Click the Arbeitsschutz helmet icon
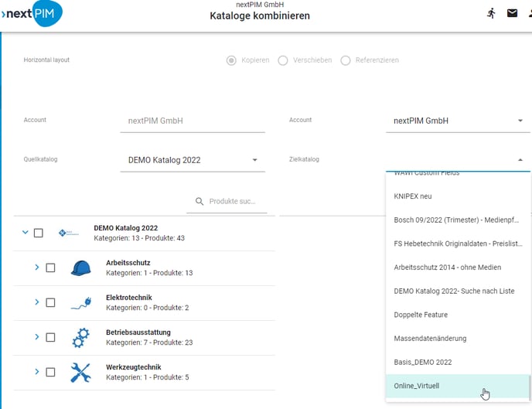This screenshot has width=532, height=409. (x=80, y=268)
